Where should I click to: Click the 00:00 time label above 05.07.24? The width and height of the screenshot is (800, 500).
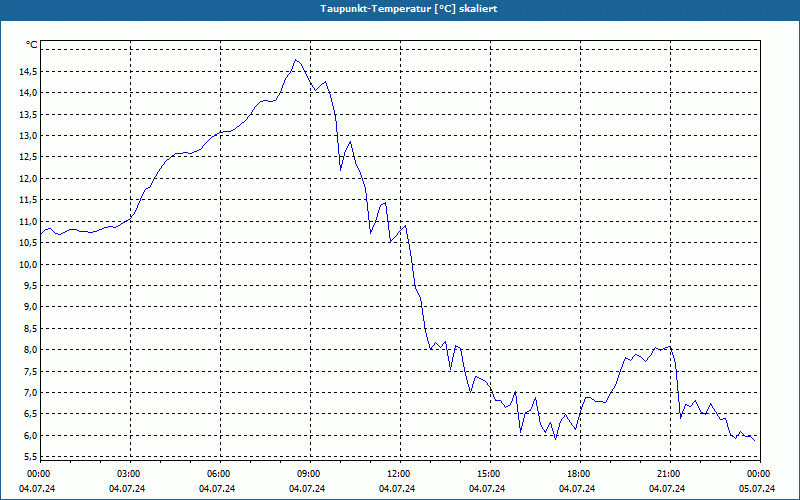tap(760, 474)
